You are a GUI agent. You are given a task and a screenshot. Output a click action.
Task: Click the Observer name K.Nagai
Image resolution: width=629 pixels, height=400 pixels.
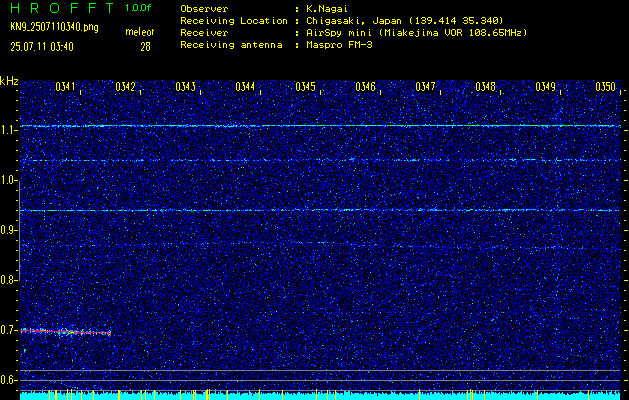pos(327,8)
